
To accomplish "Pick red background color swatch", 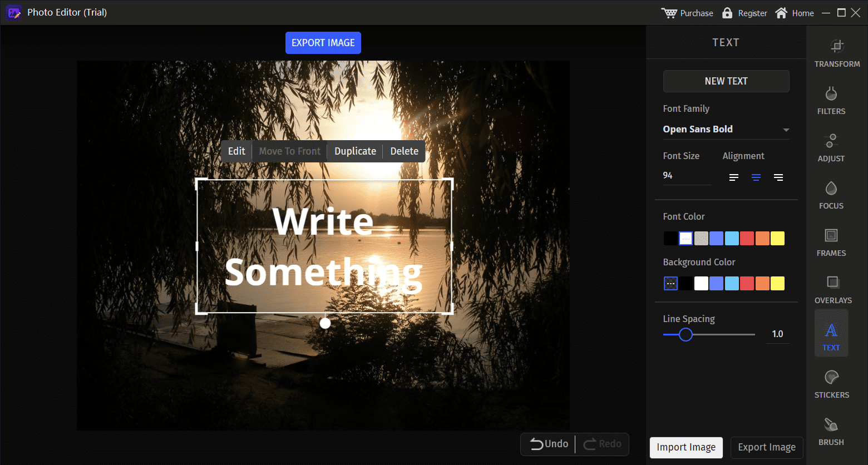I will point(747,284).
